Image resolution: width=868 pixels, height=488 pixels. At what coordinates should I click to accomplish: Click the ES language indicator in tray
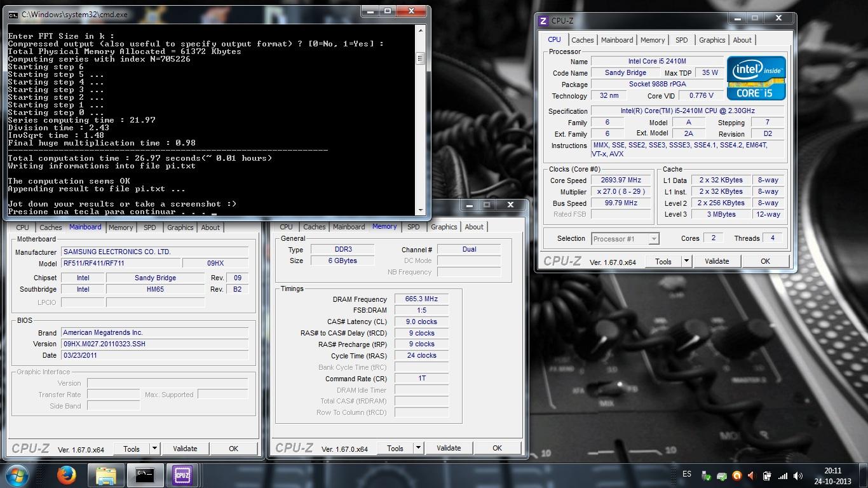(687, 474)
